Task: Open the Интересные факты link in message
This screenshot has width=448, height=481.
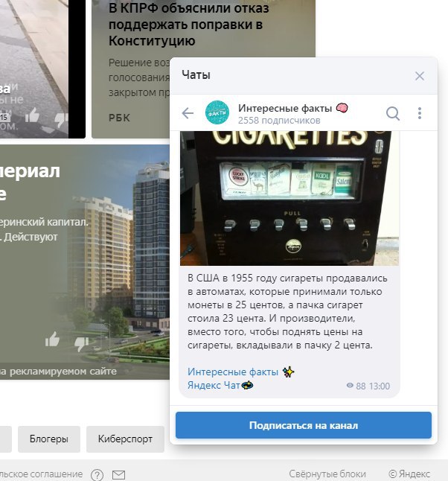Action: [233, 372]
